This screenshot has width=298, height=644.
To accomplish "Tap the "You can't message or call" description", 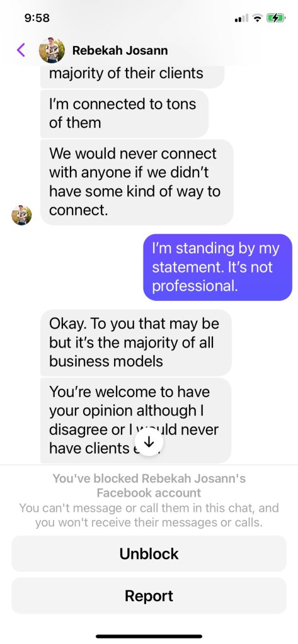I will click(149, 516).
